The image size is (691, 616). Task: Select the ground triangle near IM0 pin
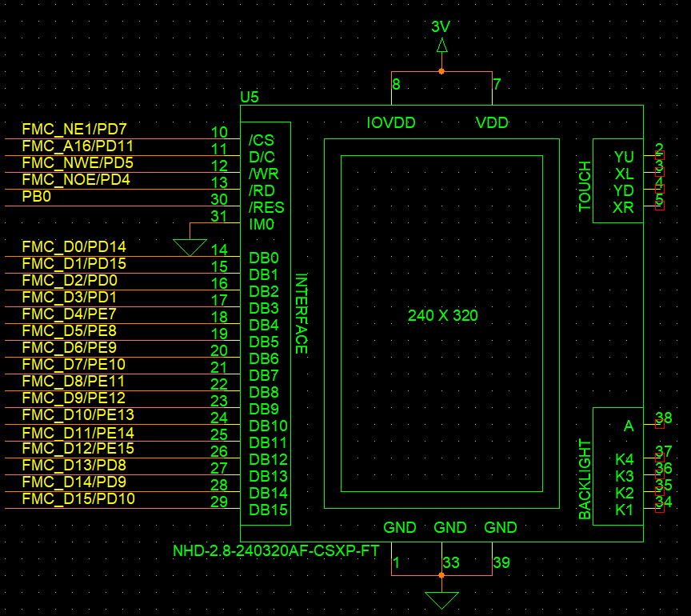[x=190, y=247]
